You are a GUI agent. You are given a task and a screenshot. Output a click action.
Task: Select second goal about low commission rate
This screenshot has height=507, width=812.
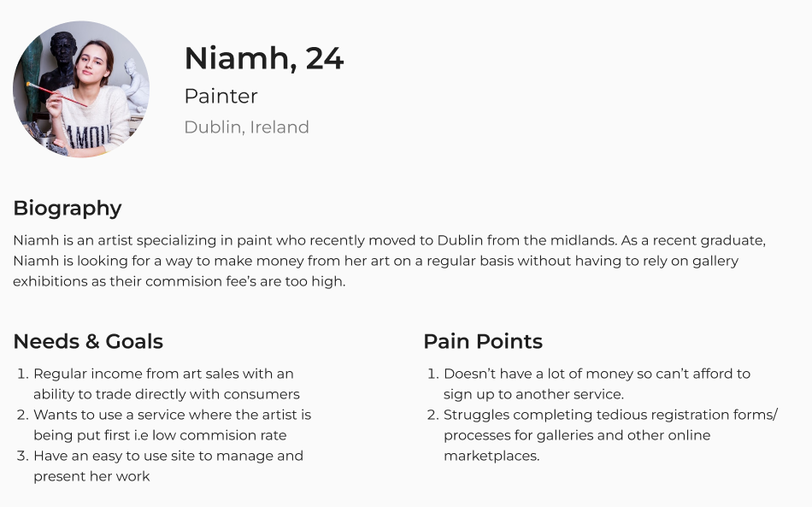(171, 425)
